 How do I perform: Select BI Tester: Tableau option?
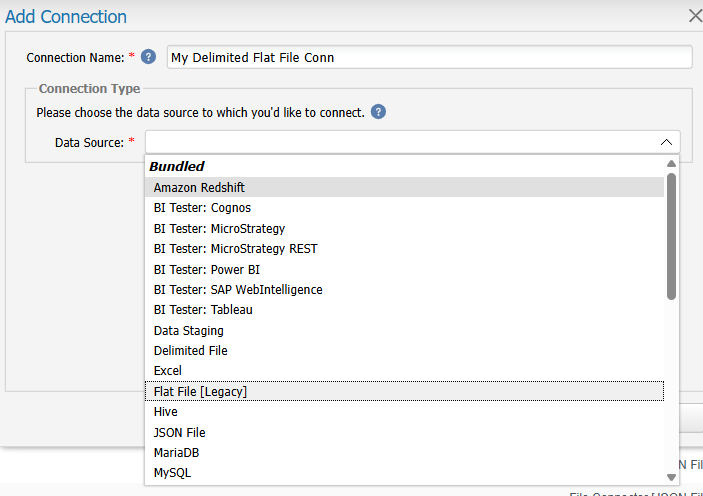[404, 309]
